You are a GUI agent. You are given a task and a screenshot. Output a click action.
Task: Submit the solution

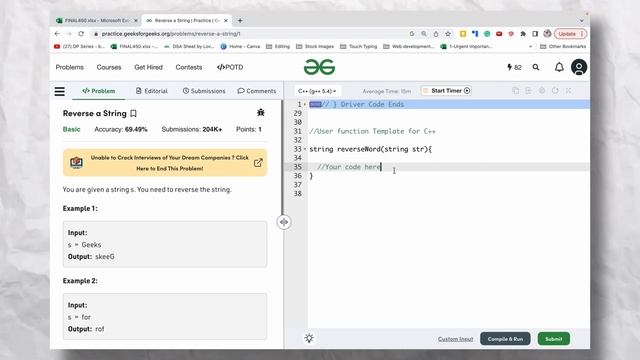(553, 339)
